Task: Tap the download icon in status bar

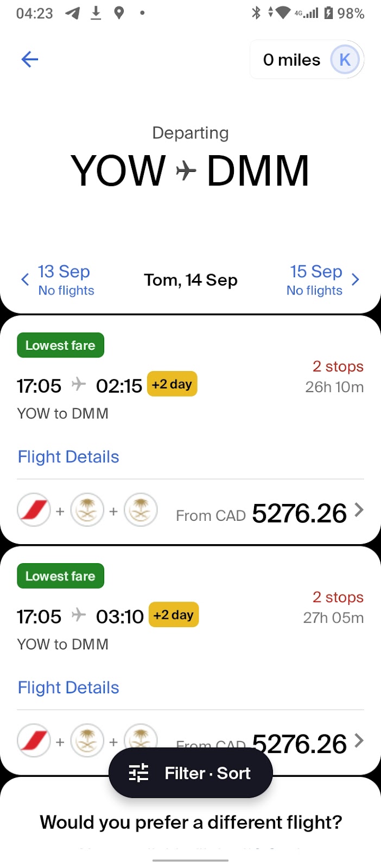Action: click(96, 12)
